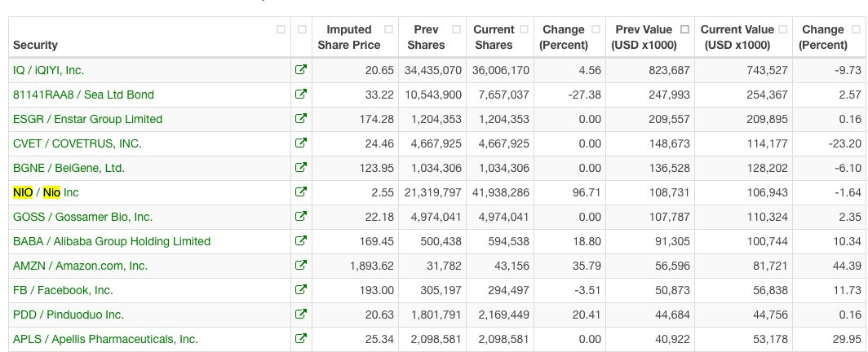
Task: Check the Prev Value (USD x1000) column checkbox
Action: [x=684, y=29]
